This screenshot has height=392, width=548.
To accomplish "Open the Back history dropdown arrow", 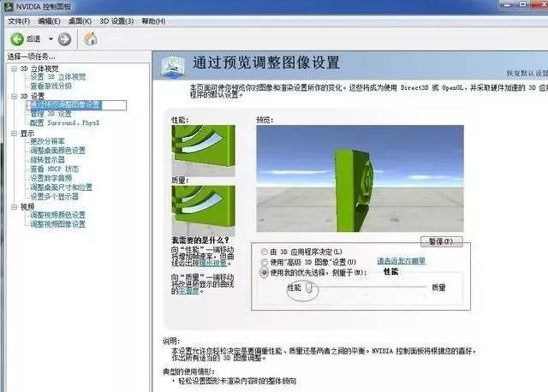I will (x=51, y=39).
